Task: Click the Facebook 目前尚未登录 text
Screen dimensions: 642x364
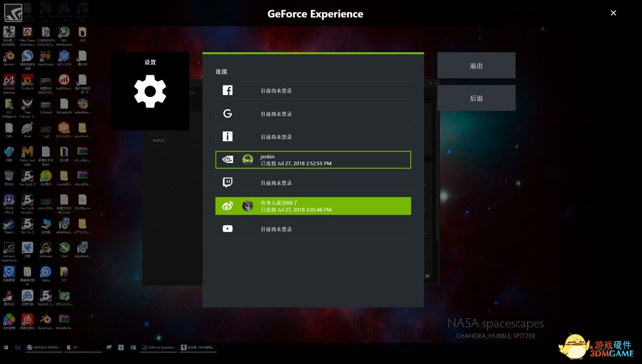Action: [x=276, y=91]
